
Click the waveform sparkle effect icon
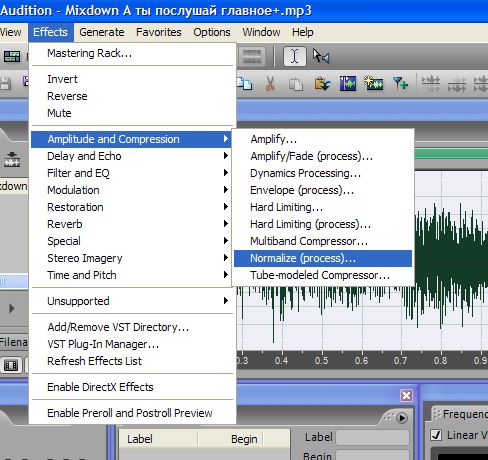point(373,83)
